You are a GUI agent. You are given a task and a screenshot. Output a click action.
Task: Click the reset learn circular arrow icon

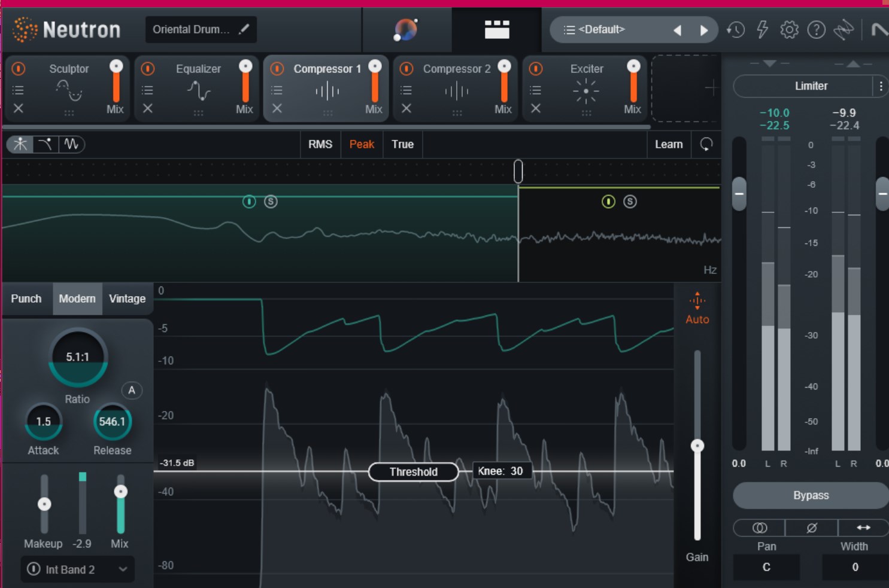[706, 144]
